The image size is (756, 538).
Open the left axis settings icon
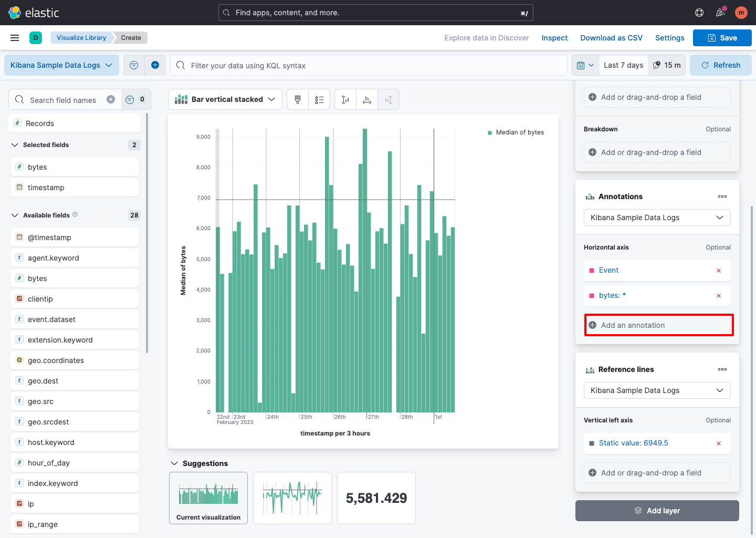tap(345, 99)
